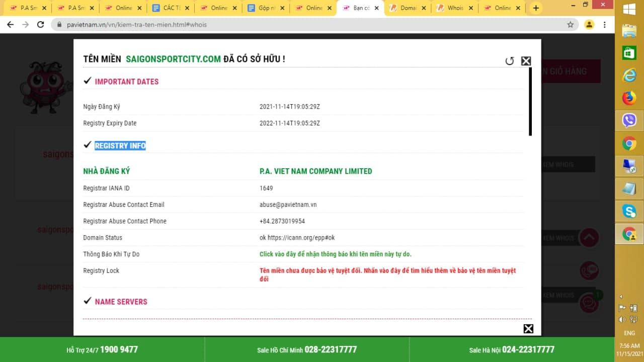Switch to the Whois tab

click(x=455, y=8)
